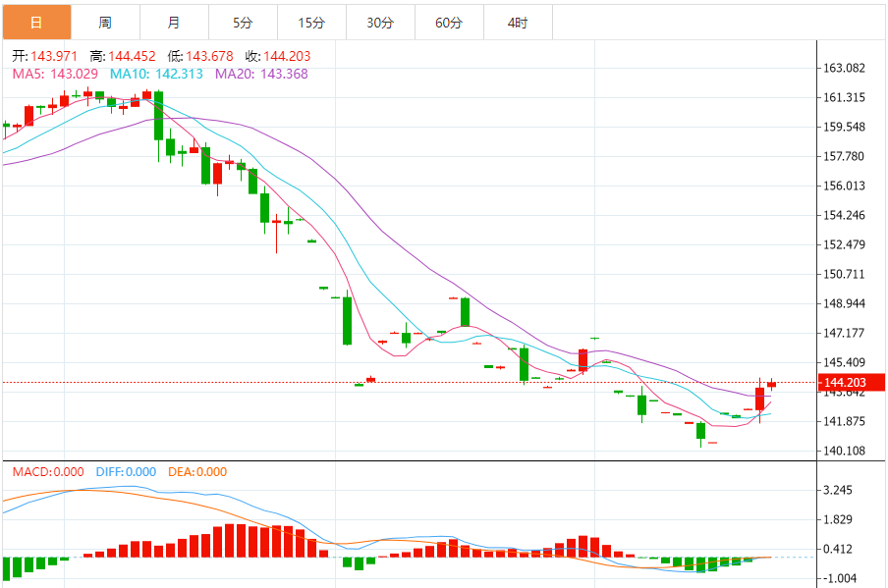Click the 148.944 price axis label

[x=844, y=303]
